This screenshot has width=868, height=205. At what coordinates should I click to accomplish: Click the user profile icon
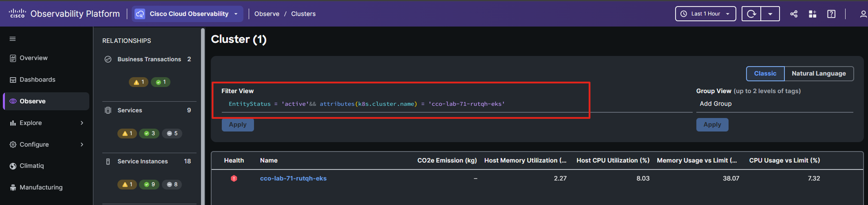click(x=863, y=14)
